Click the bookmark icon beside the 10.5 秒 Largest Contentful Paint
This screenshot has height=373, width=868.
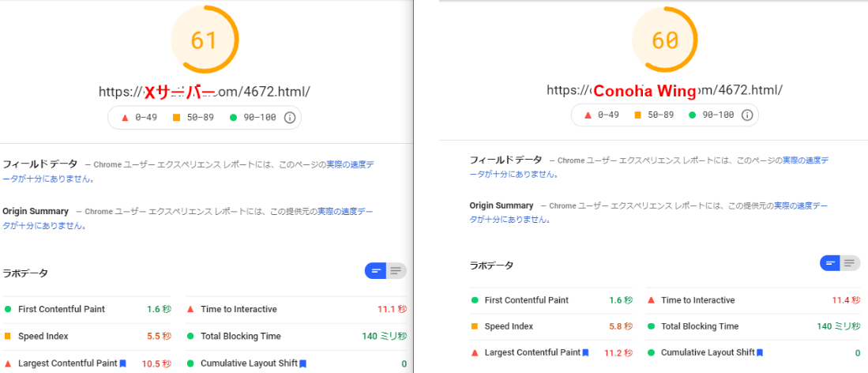tap(123, 364)
